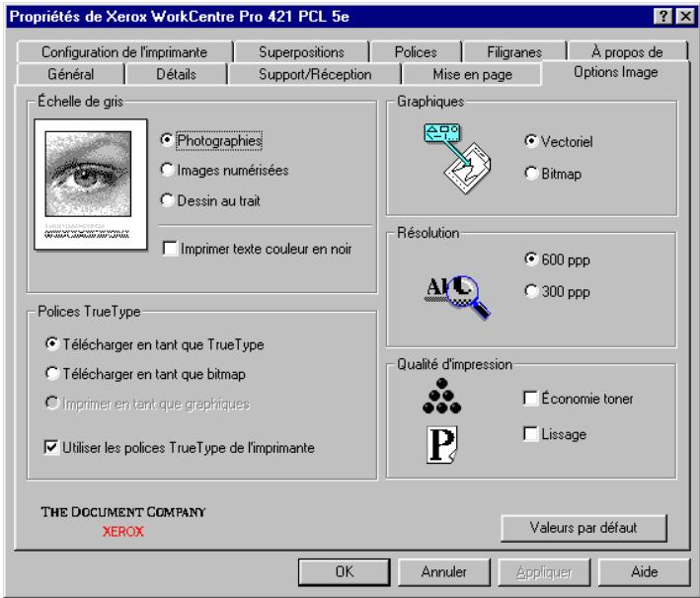Viewport: 700px width, 598px height.
Task: Select the Options Image tab
Action: [616, 72]
